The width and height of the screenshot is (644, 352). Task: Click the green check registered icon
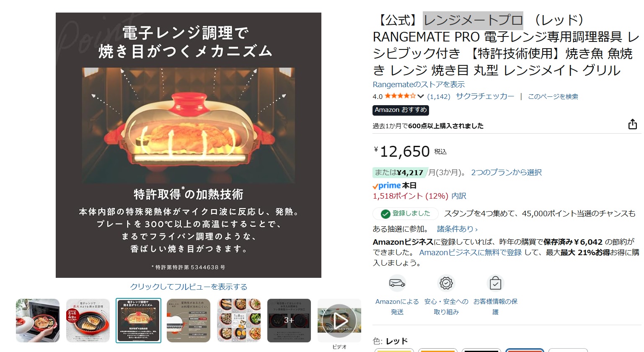(x=385, y=214)
